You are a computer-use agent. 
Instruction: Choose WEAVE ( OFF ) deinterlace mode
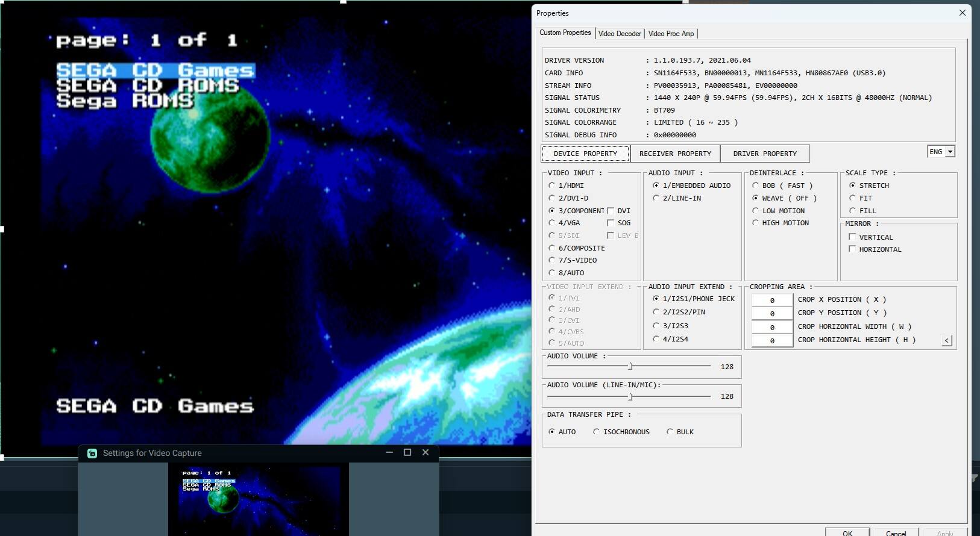pos(784,198)
